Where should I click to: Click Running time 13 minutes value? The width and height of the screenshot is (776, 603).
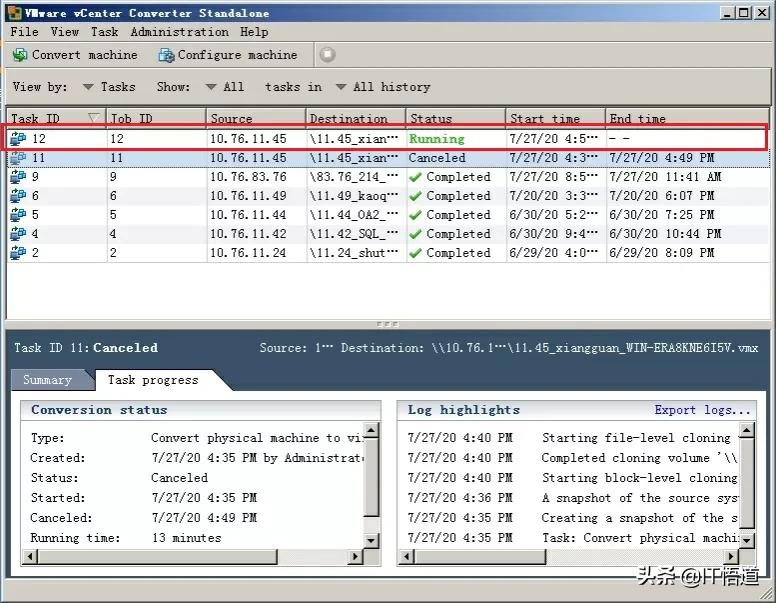[x=187, y=538]
